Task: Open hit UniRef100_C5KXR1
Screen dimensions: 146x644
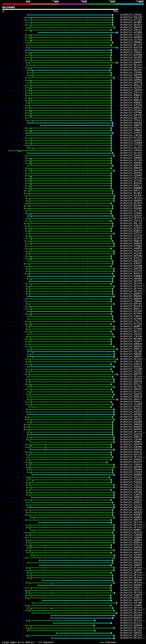Action: [131, 15]
